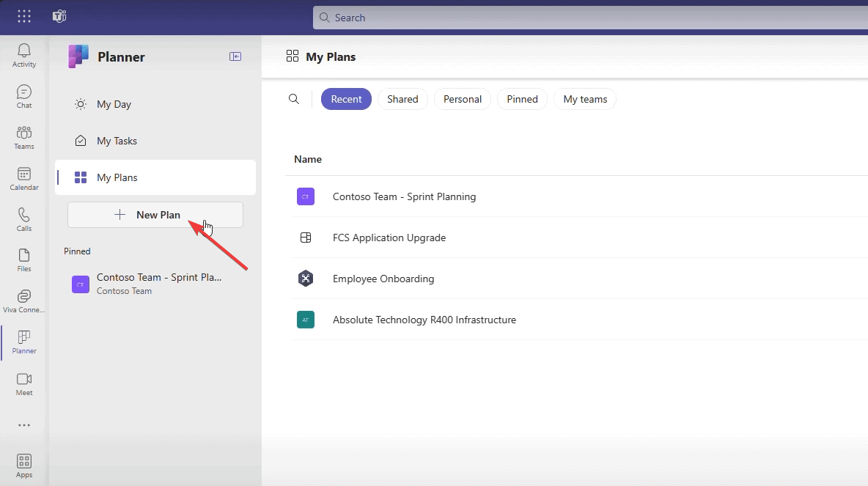Reveal more options via the ellipsis icon
The height and width of the screenshot is (486, 868).
click(23, 425)
